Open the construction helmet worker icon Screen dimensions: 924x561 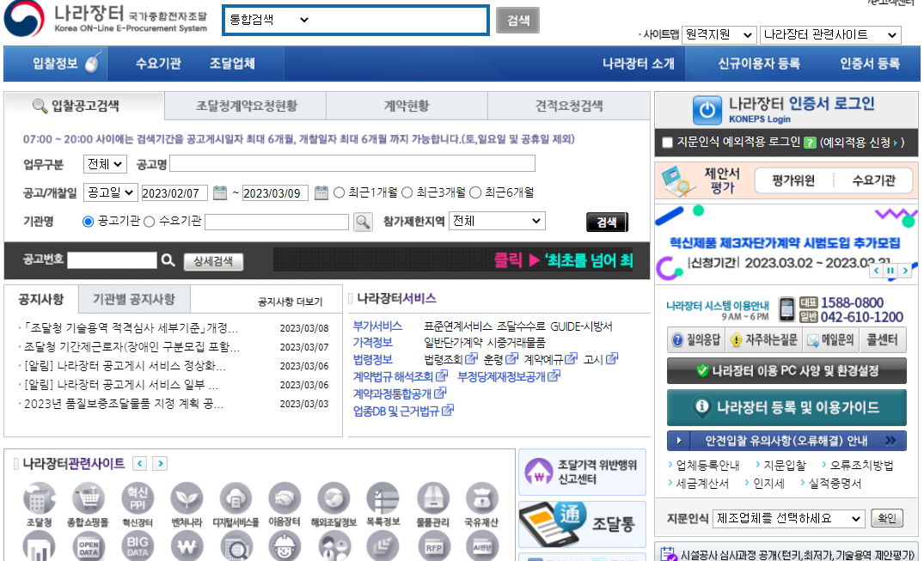coord(285,546)
